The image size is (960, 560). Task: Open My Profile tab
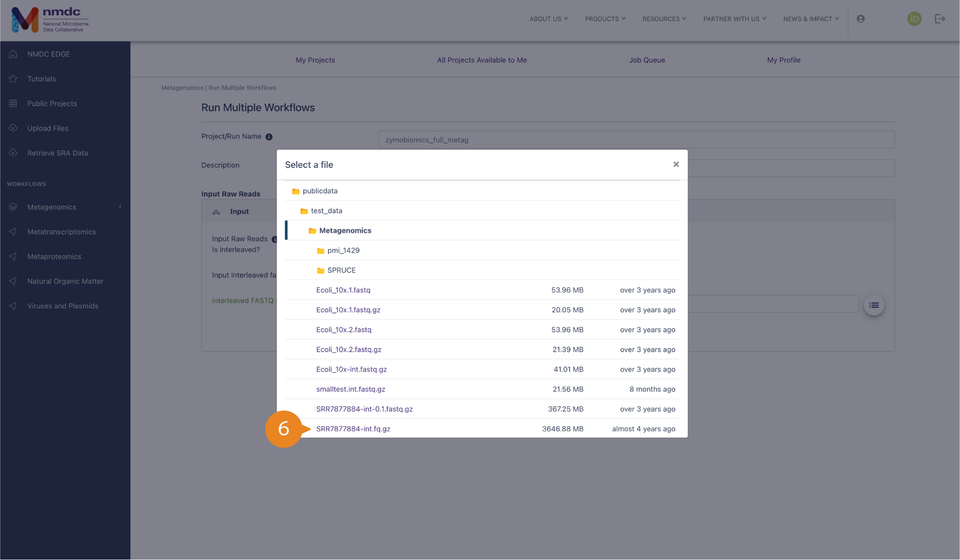click(x=784, y=60)
